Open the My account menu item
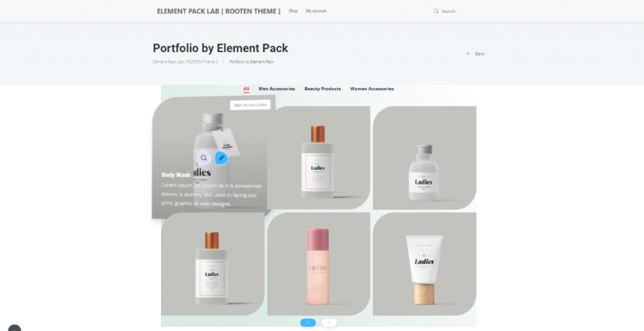Screen dimensions: 644x331 [316, 11]
